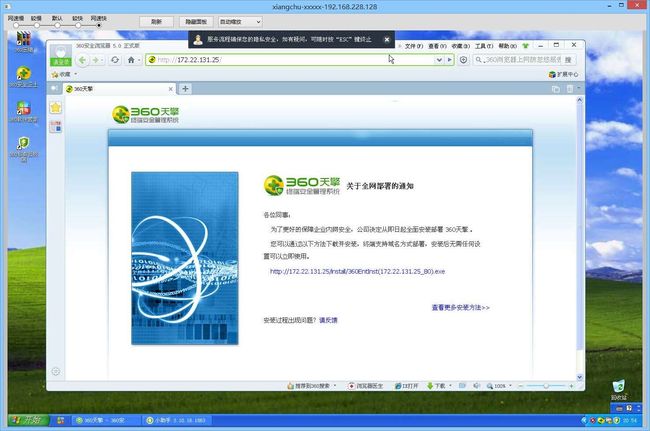
Task: Click the favorites star in bookmarks bar
Action: coord(55,75)
